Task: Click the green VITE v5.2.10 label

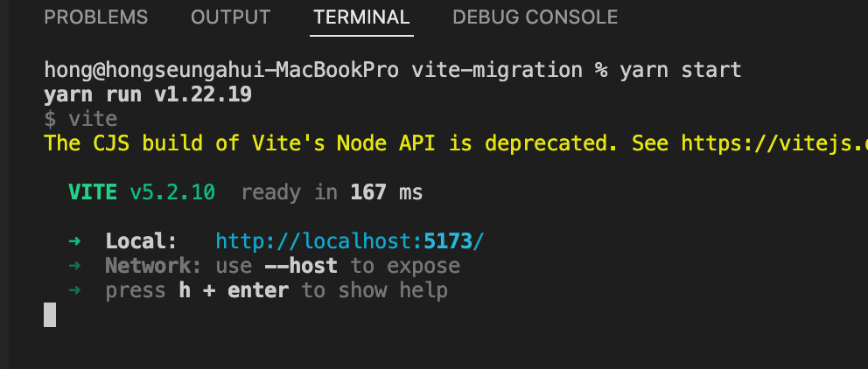Action: click(142, 192)
